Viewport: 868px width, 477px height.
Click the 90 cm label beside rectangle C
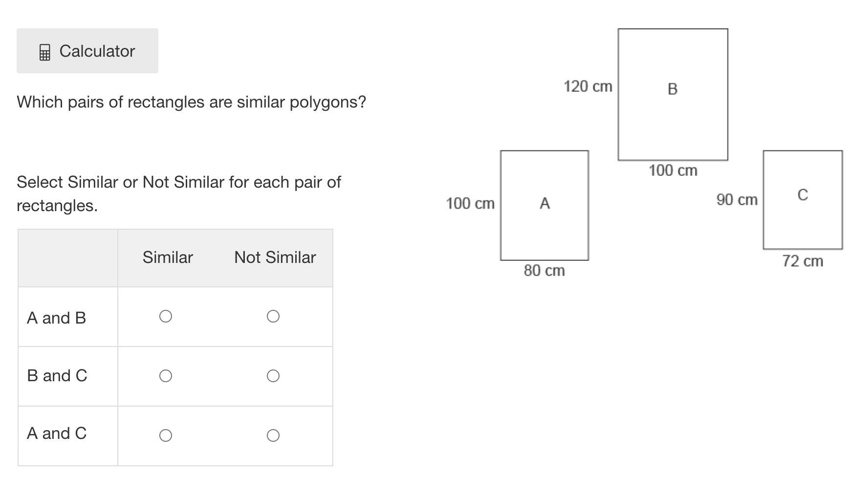[x=737, y=200]
